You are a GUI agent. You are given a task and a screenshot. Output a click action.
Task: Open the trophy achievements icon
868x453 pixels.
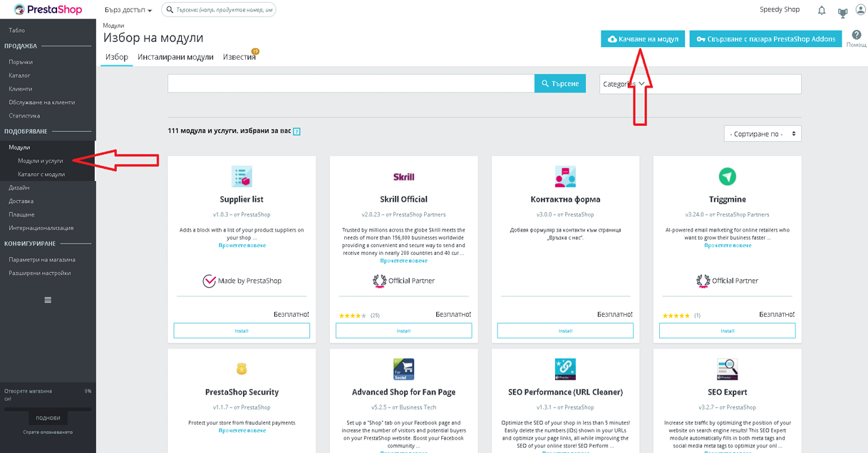[843, 11]
